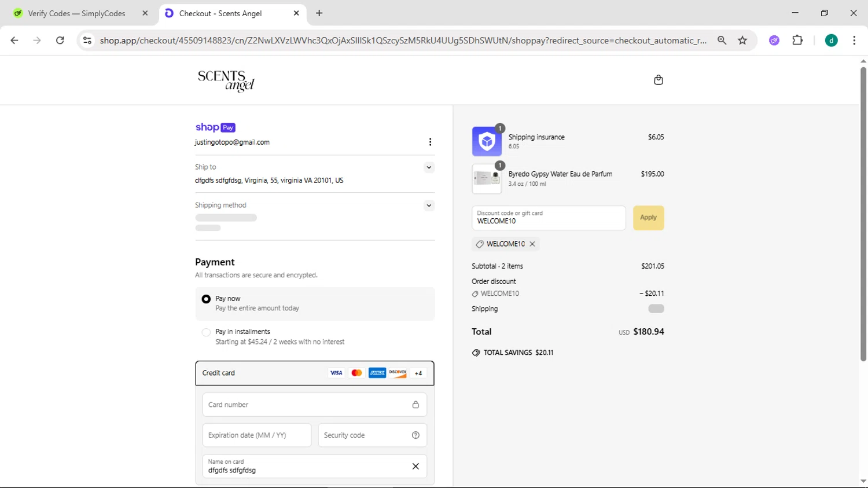Click the security code help question icon
Image resolution: width=868 pixels, height=488 pixels.
click(415, 435)
